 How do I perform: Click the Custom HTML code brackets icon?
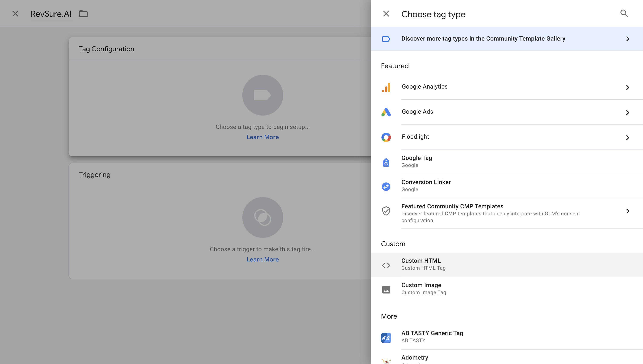click(x=386, y=265)
